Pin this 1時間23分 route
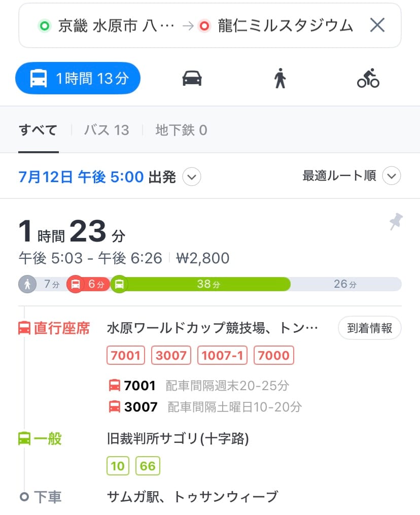 [x=395, y=221]
